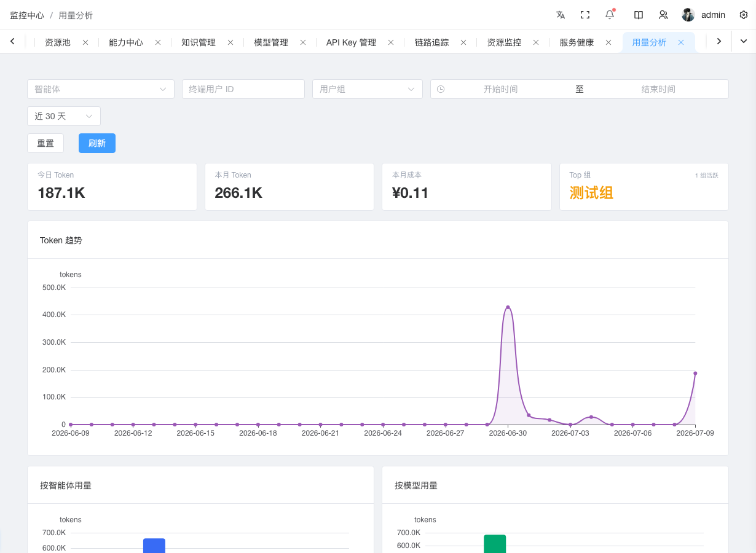Toggle fullscreen mode icon
756x553 pixels.
585,15
